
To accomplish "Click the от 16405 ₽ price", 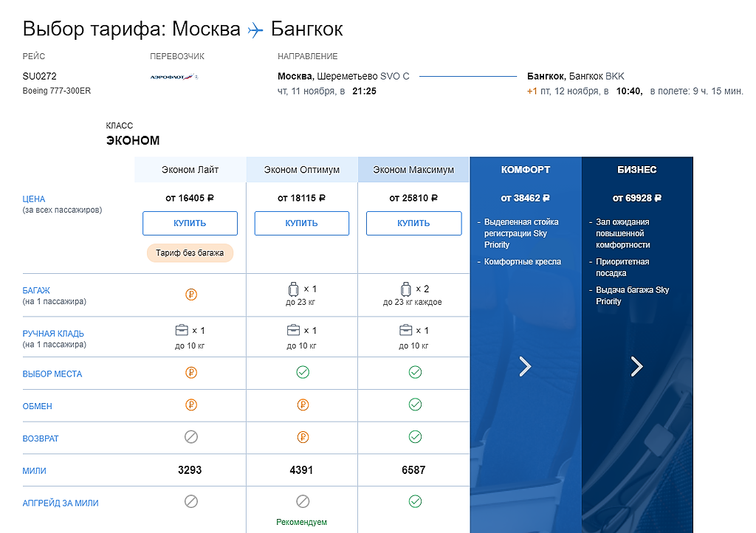I will [190, 198].
